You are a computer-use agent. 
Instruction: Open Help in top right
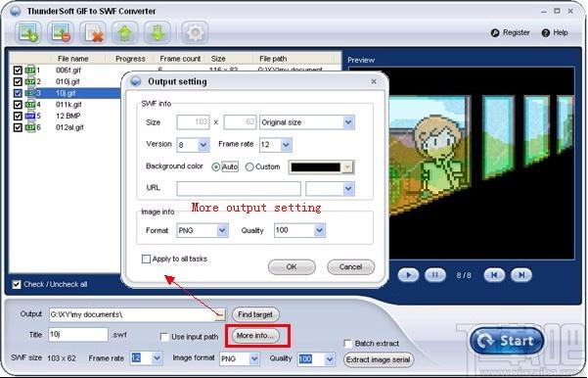pos(555,32)
